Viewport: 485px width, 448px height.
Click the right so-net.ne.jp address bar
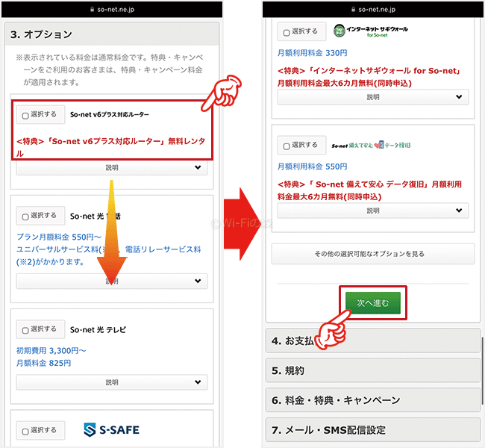pos(373,9)
